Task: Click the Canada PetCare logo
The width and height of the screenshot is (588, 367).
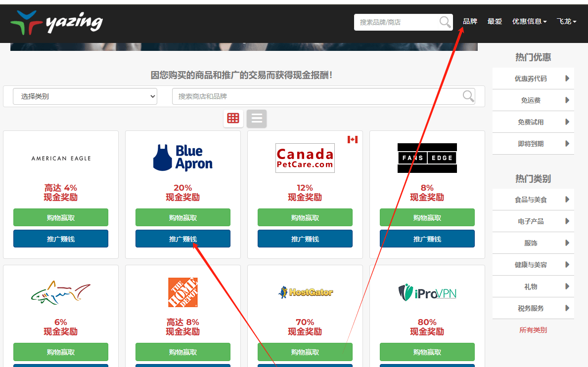Action: (x=305, y=158)
